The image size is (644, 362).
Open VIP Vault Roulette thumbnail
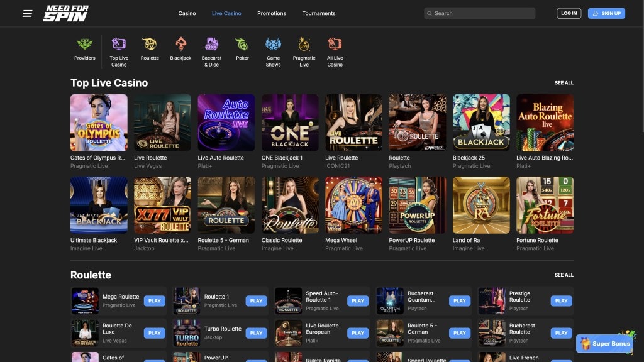(163, 206)
